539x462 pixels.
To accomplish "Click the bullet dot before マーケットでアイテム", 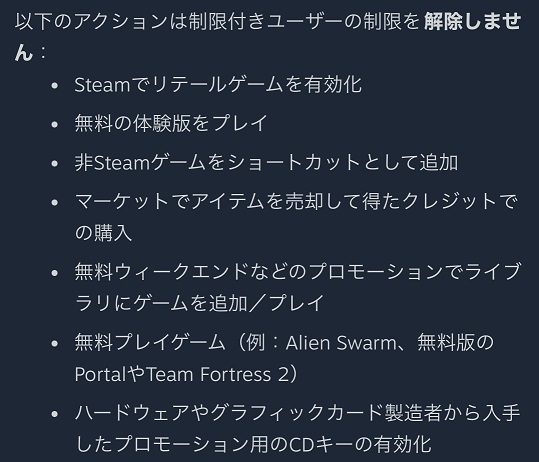I will click(54, 202).
